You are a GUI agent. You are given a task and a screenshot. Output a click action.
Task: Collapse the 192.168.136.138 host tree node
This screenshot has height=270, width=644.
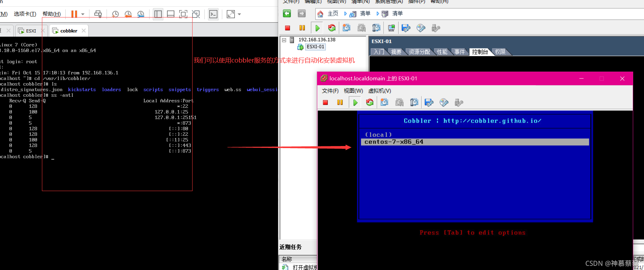pos(284,40)
